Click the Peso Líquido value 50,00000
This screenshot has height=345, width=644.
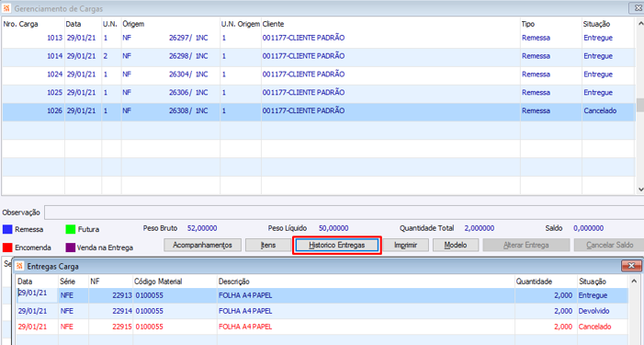[x=333, y=228]
